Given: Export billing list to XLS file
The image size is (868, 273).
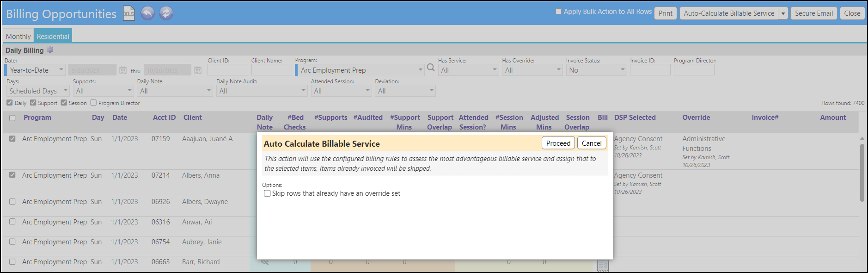Looking at the screenshot, I should pyautogui.click(x=129, y=13).
